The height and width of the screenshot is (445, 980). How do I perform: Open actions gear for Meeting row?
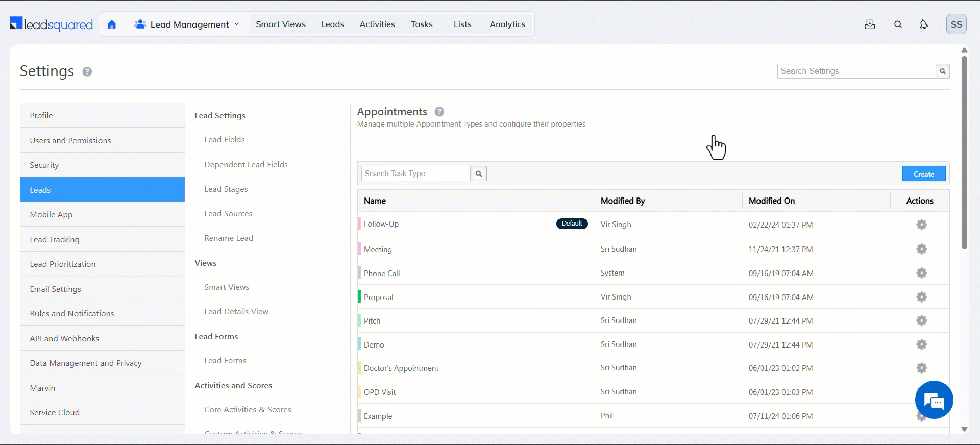tap(922, 249)
